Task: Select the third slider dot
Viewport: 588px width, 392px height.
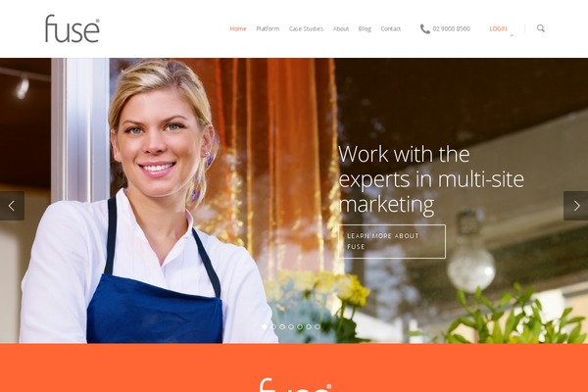Action: coord(282,326)
